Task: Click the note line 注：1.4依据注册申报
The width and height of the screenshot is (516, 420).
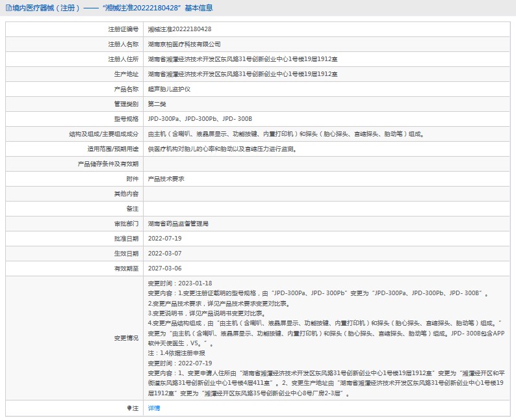Action: click(x=176, y=353)
